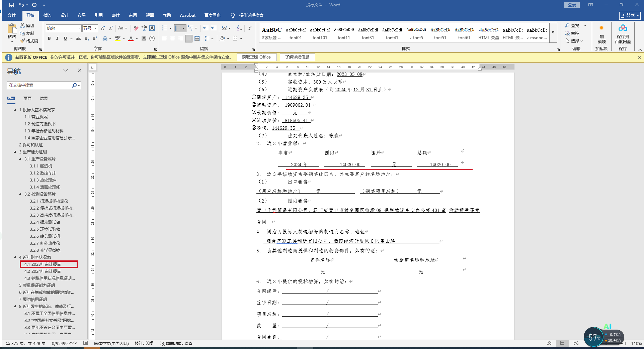The image size is (644, 349).
Task: Toggle superscript formatting
Action: coord(95,38)
